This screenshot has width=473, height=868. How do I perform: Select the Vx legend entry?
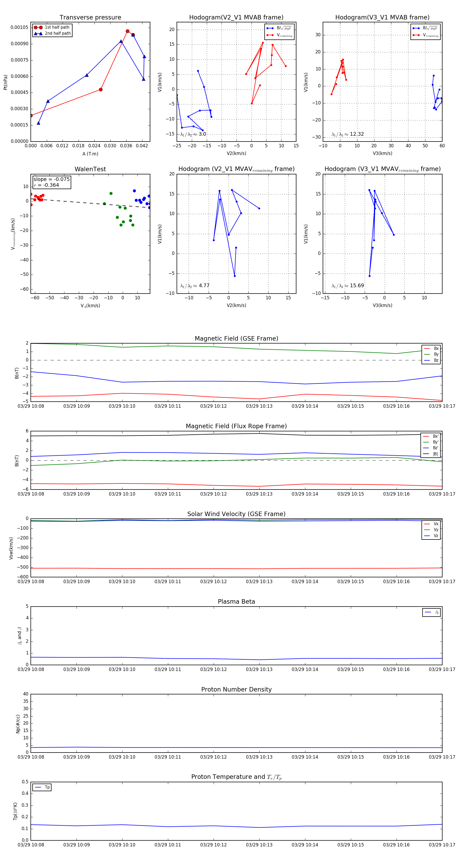click(431, 524)
